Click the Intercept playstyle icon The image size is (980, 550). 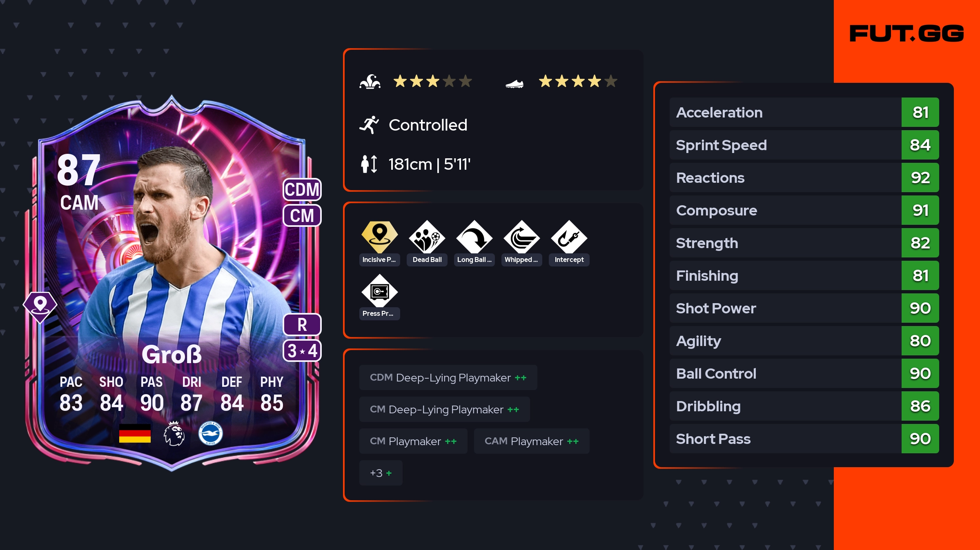pyautogui.click(x=569, y=237)
